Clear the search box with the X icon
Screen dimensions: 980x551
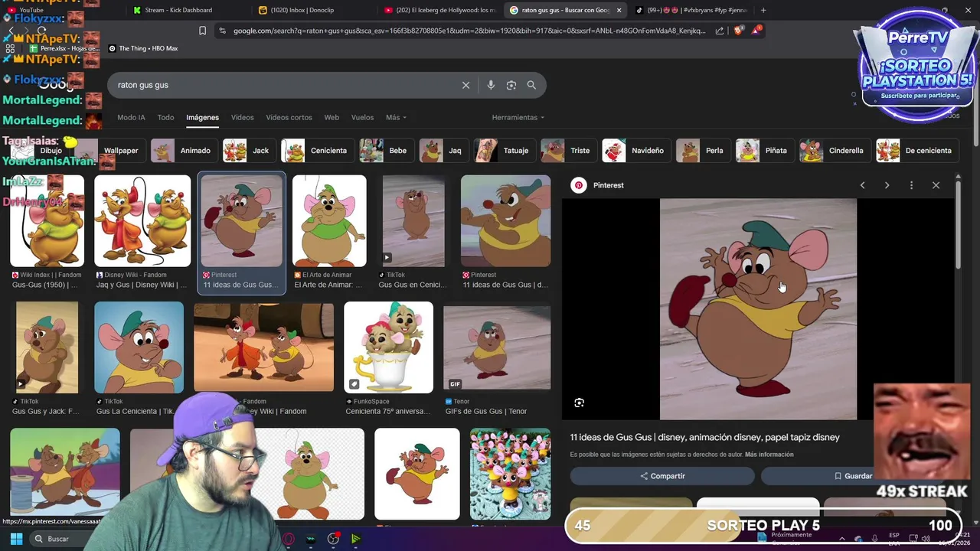pos(465,85)
